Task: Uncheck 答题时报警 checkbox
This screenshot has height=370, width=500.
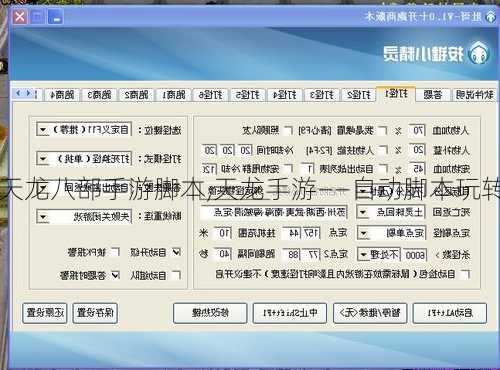Action: (115, 275)
